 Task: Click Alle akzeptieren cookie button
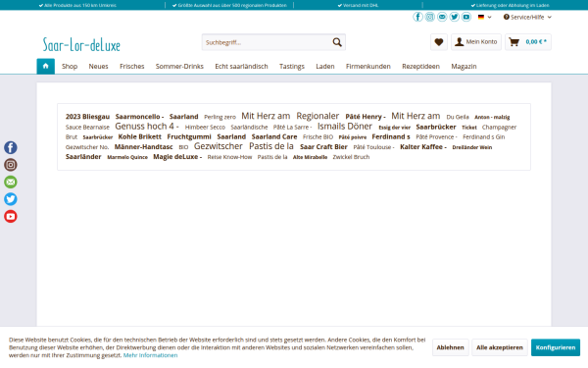500,347
